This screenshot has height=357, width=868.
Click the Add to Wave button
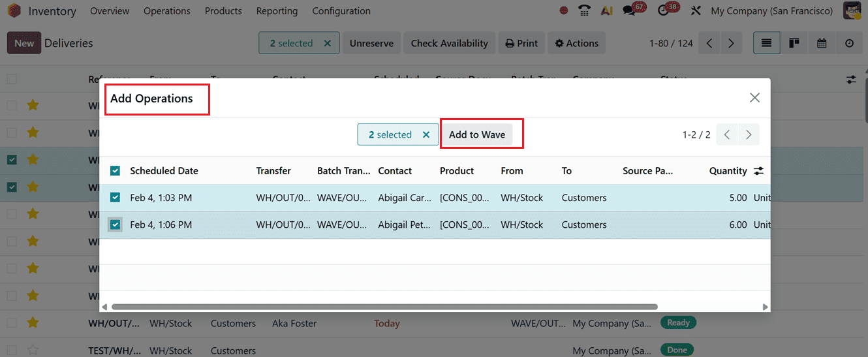tap(477, 134)
